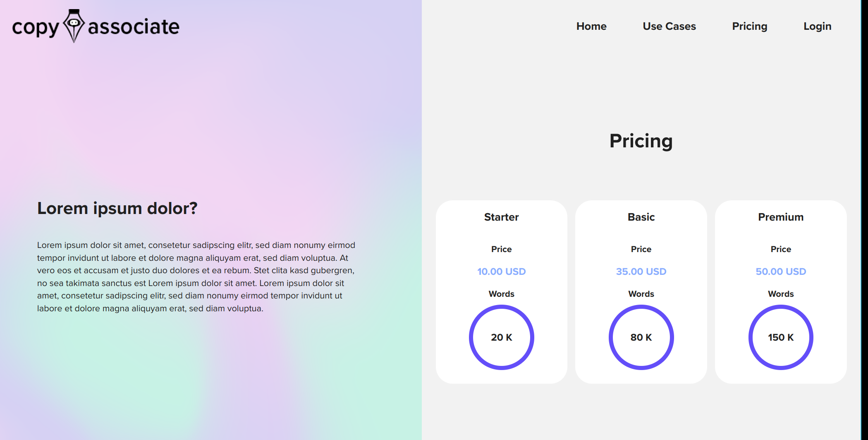Click the 35.00 USD price
Image resolution: width=868 pixels, height=440 pixels.
pyautogui.click(x=641, y=272)
